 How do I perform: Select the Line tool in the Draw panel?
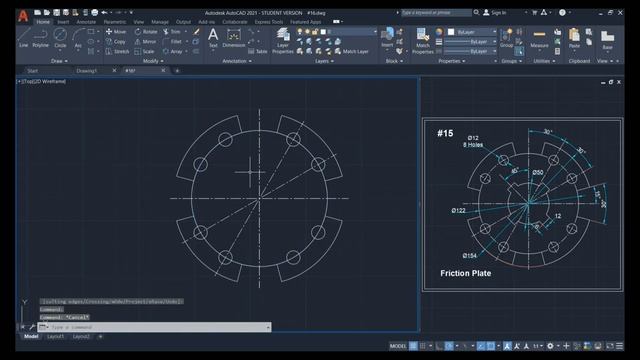pos(24,38)
